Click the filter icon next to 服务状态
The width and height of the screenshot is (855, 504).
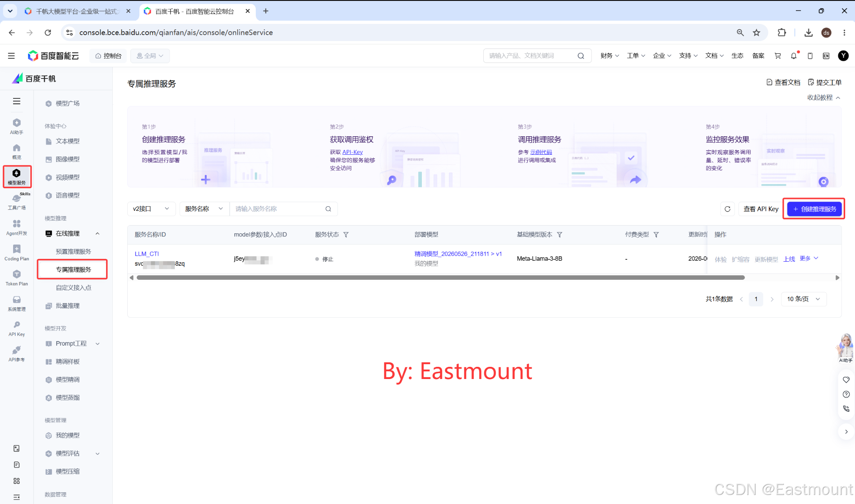click(x=346, y=235)
